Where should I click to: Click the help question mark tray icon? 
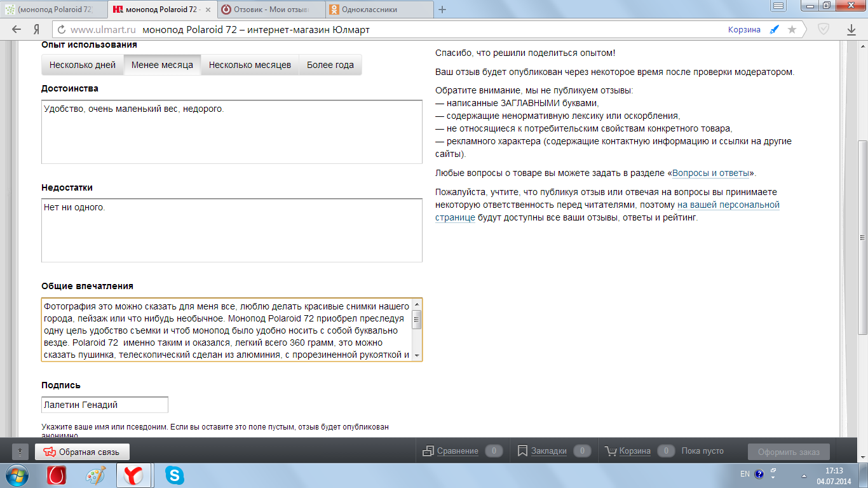(759, 474)
